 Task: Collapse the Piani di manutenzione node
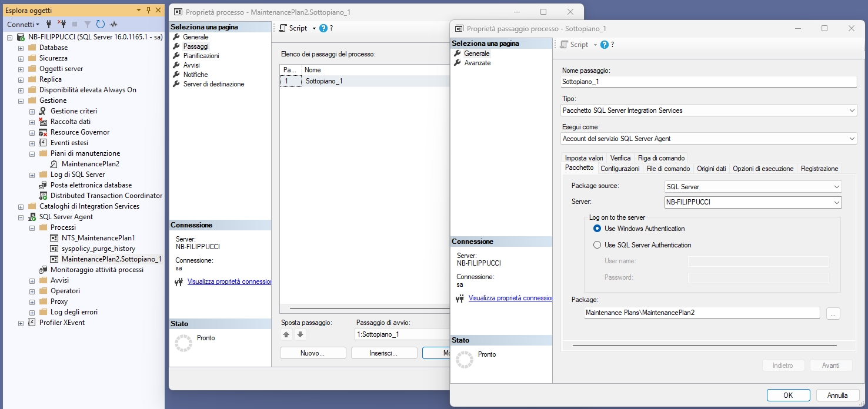point(32,153)
